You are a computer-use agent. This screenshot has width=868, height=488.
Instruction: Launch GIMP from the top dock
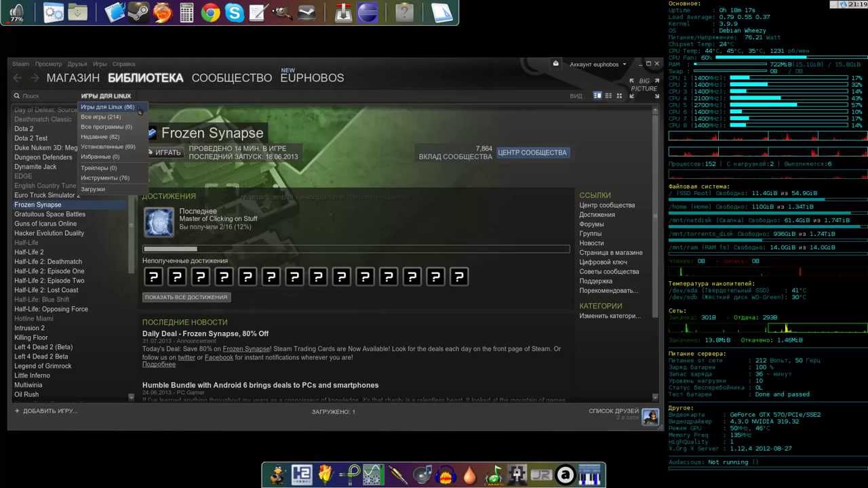(281, 12)
